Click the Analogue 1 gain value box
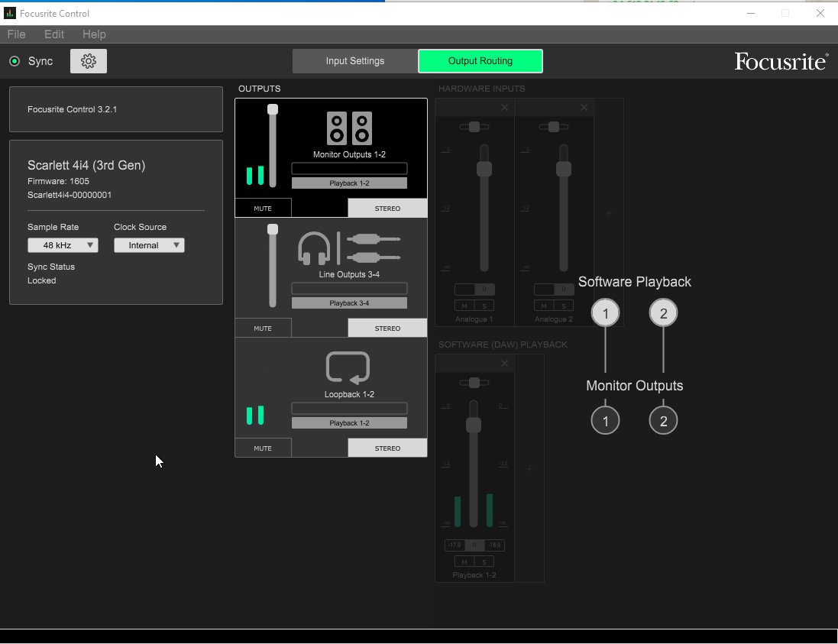Viewport: 838px width, 644px height. tap(484, 289)
